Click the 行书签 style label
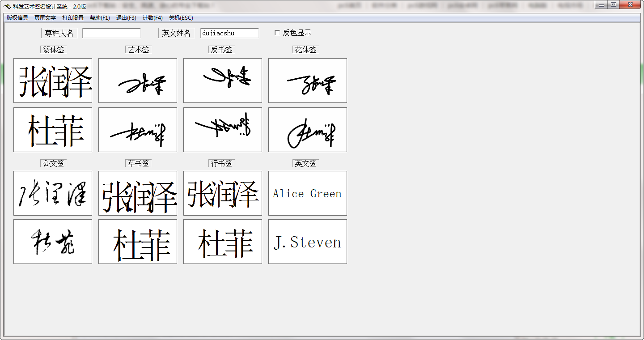The image size is (644, 340). click(221, 163)
